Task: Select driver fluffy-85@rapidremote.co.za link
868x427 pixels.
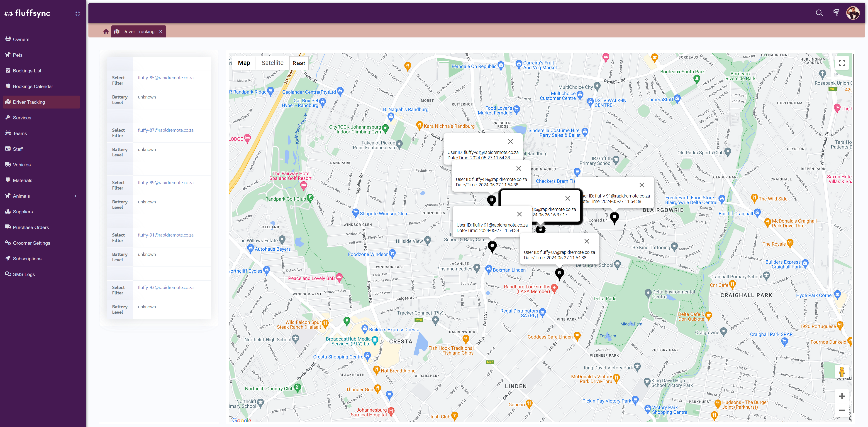Action: tap(166, 78)
